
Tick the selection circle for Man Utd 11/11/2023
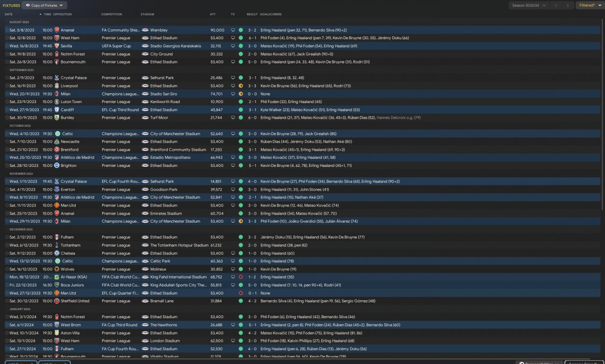tap(7, 206)
